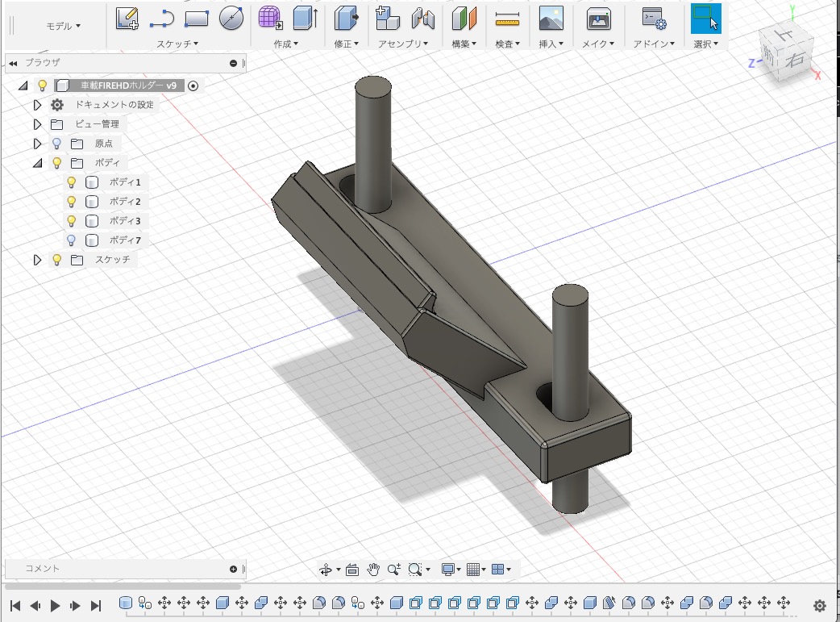Select the Circle sketch tool icon

(231, 18)
